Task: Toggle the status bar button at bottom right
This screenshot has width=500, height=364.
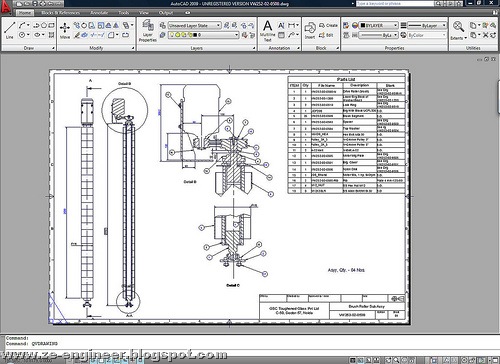Action: [496, 360]
